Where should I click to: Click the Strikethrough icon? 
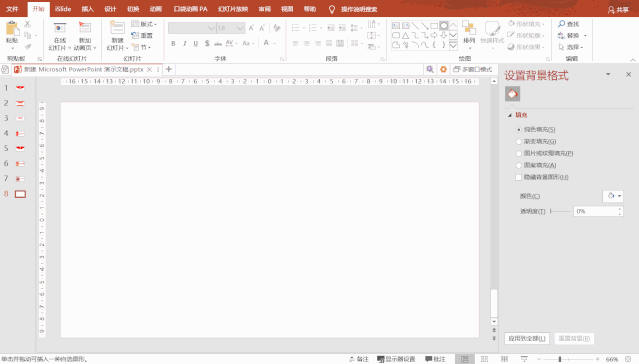pos(218,43)
